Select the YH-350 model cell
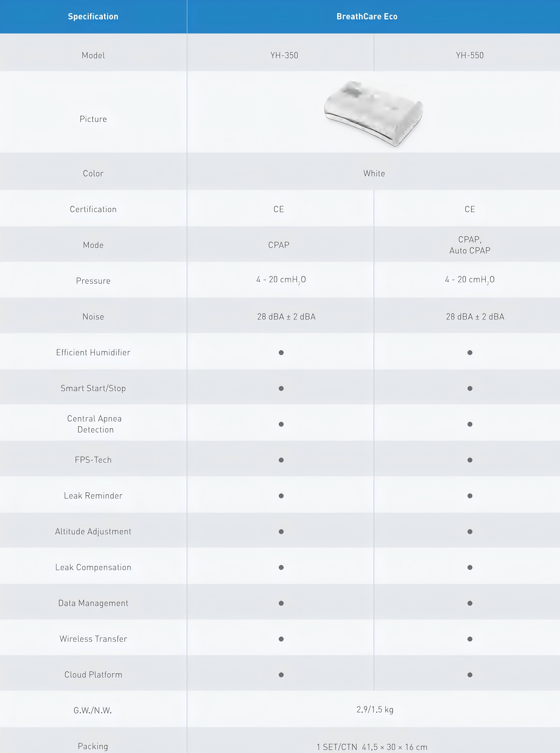This screenshot has width=560, height=753. pyautogui.click(x=284, y=55)
